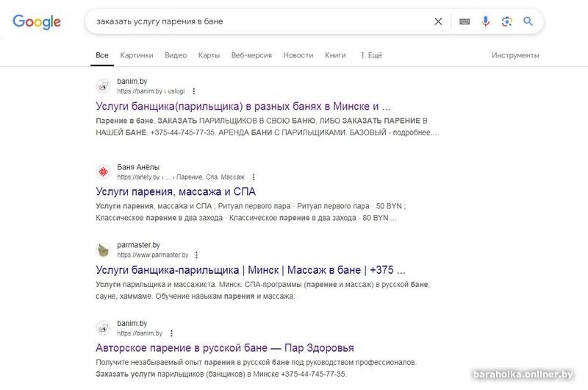Open the Услуги парения, массажа и СПА link
Viewport: 588px width, 390px height.
(x=176, y=192)
